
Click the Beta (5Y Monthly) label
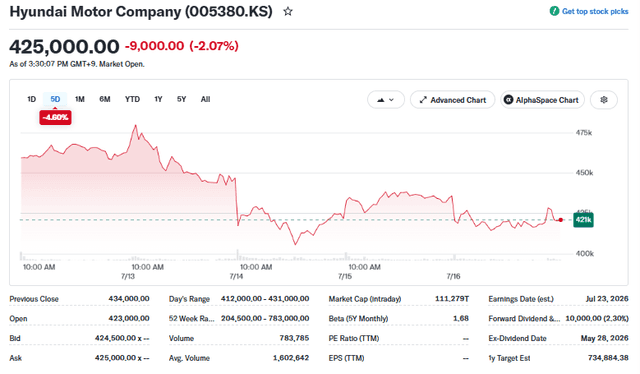pos(358,318)
